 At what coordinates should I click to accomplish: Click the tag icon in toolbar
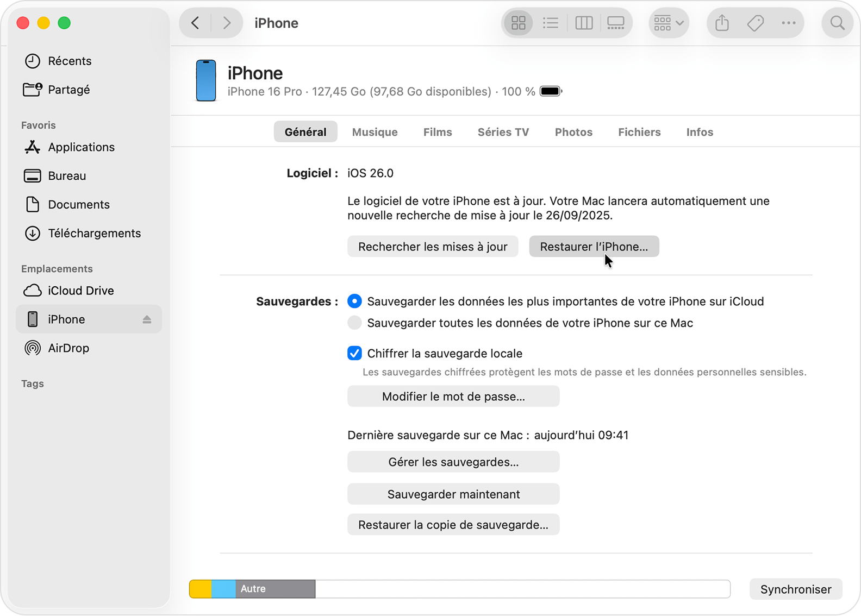(756, 23)
